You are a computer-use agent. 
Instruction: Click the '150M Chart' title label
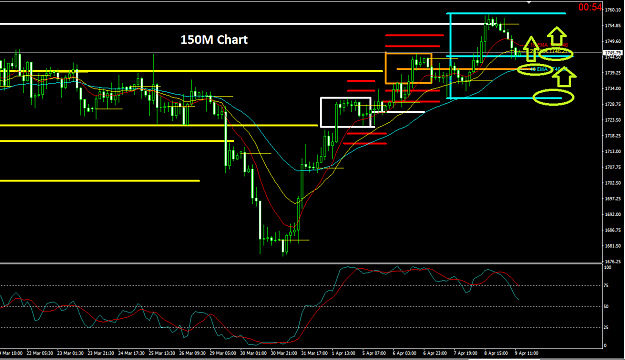(214, 39)
